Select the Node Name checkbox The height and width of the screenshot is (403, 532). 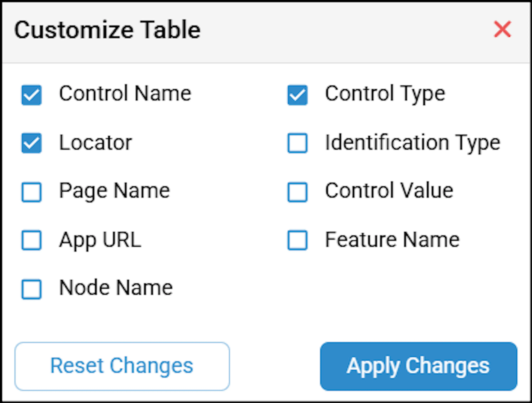(31, 289)
